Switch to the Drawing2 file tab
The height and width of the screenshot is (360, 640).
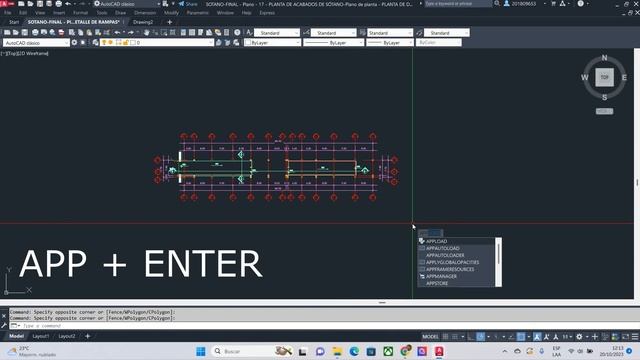(143, 22)
